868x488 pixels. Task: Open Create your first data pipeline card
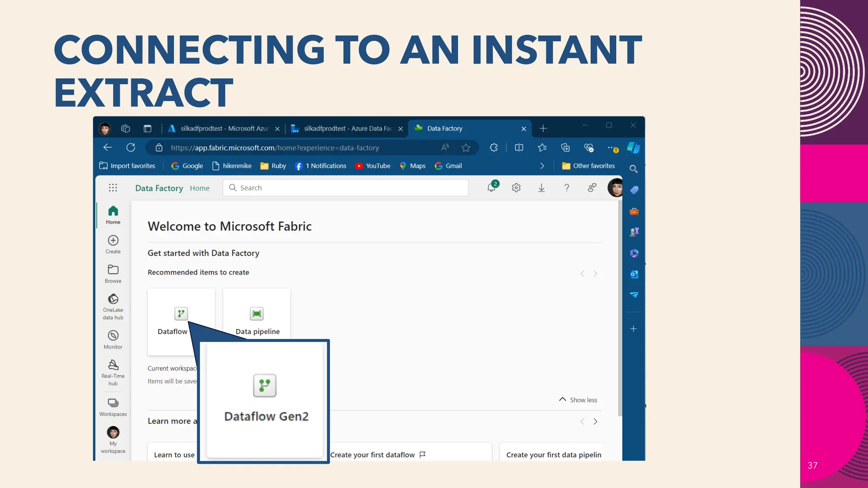pyautogui.click(x=551, y=452)
